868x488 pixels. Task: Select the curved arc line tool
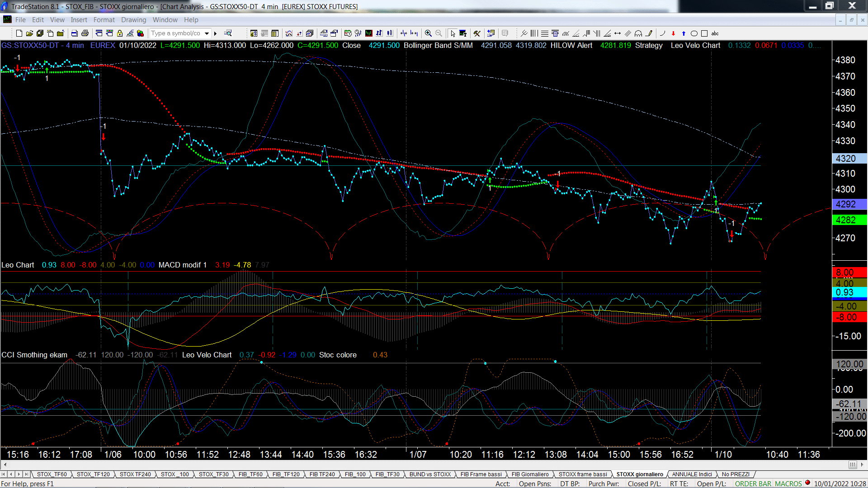tap(663, 33)
